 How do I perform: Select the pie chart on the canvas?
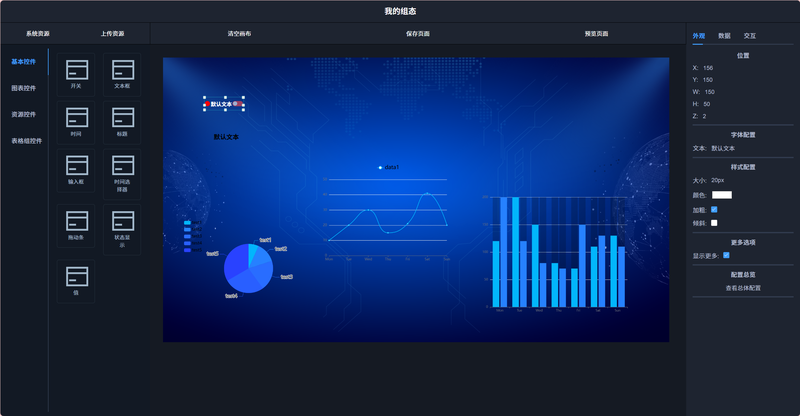click(248, 268)
